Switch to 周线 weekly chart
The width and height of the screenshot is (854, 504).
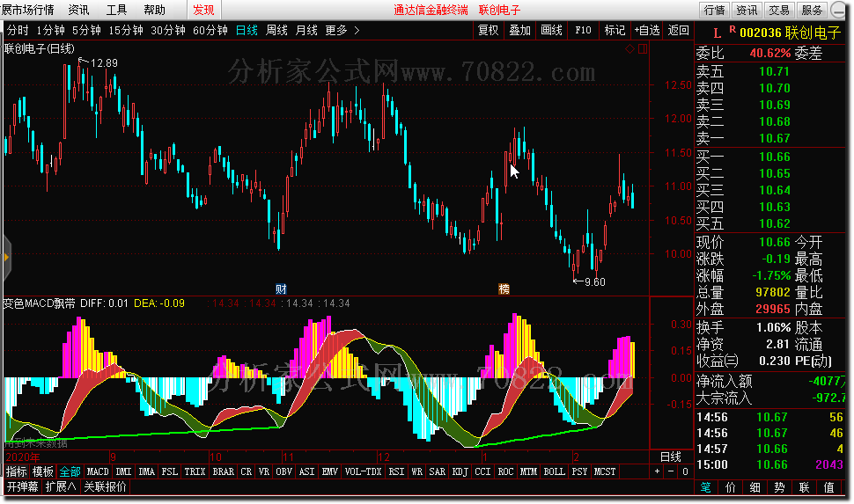[276, 31]
